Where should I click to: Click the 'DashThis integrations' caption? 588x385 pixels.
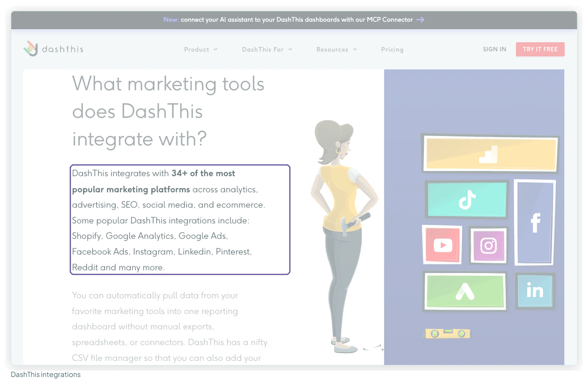[46, 375]
